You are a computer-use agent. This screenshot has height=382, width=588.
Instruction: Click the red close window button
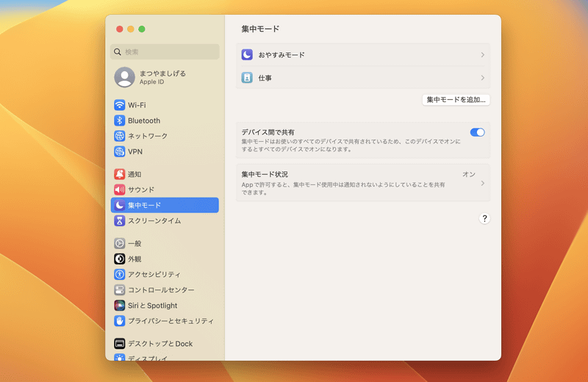[119, 29]
